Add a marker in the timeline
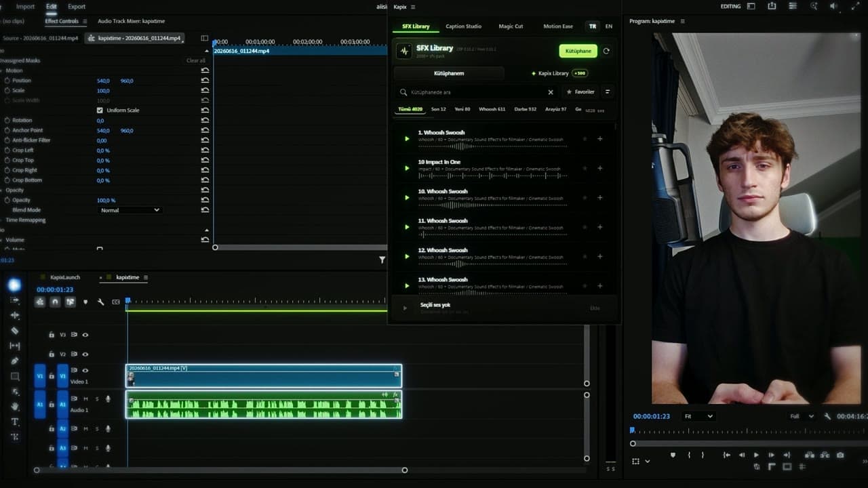 click(x=85, y=302)
